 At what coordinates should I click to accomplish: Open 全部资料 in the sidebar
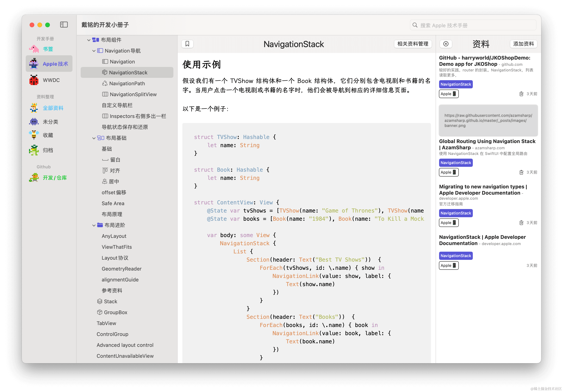click(53, 108)
